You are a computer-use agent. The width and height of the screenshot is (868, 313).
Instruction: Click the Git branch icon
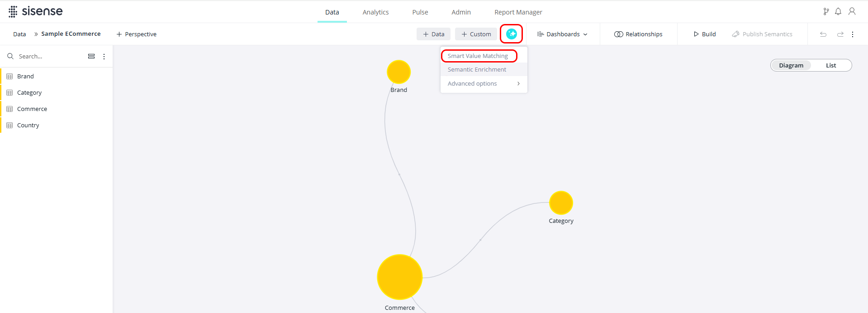click(826, 12)
